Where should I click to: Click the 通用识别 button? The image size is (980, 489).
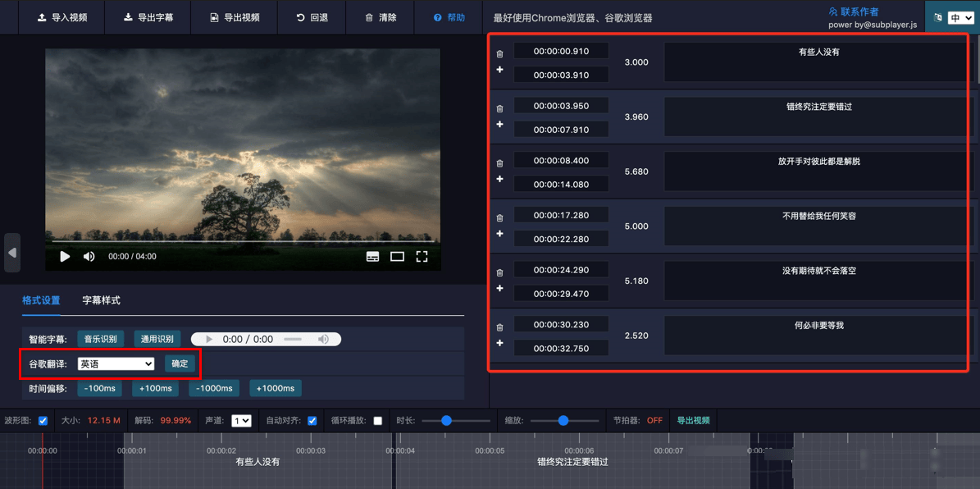pos(157,339)
